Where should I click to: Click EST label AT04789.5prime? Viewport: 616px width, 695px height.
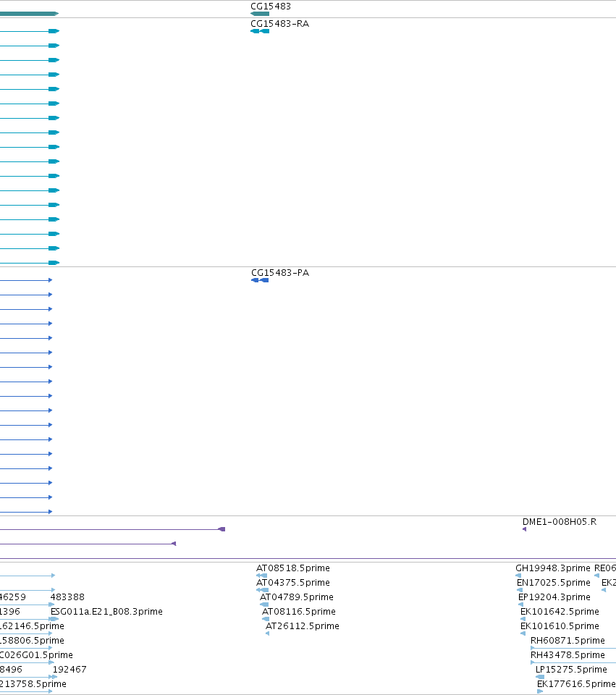click(x=297, y=597)
